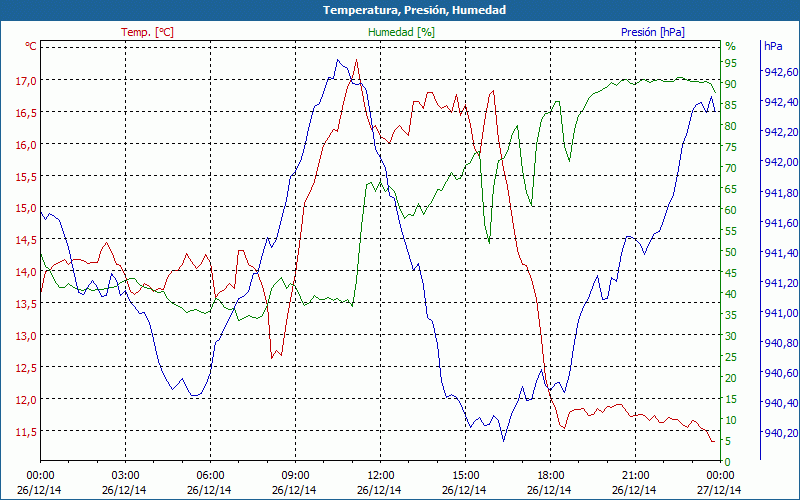Click the '95' humidity axis value
Screen dimensions: 800x500
pyautogui.click(x=731, y=63)
